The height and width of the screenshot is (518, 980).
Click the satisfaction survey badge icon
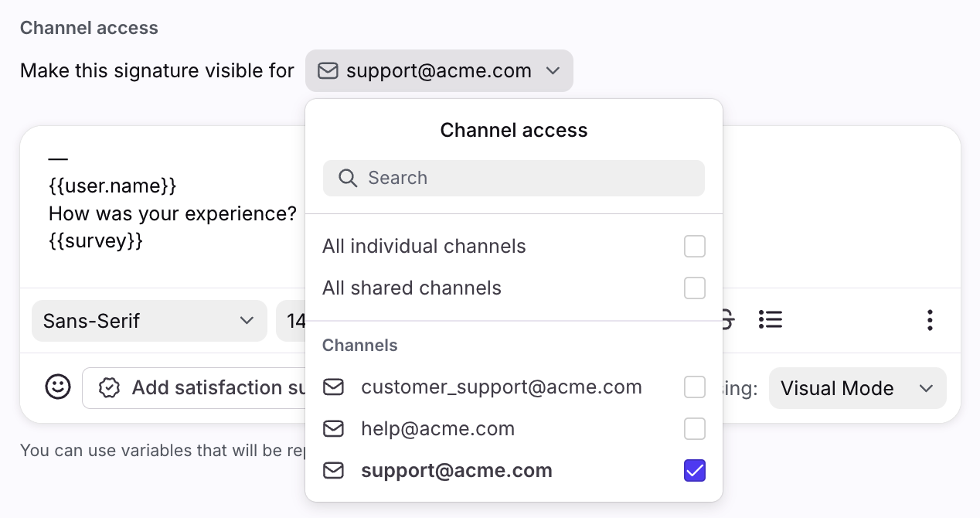tap(110, 388)
